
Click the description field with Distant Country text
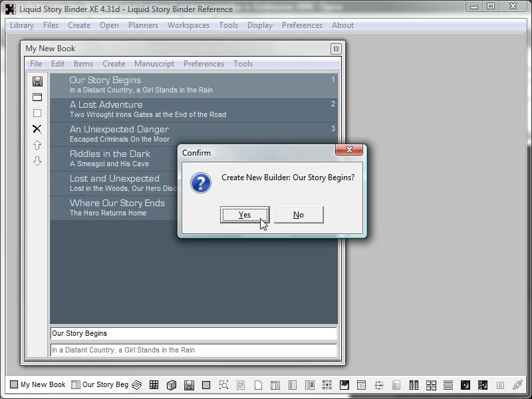pyautogui.click(x=193, y=350)
